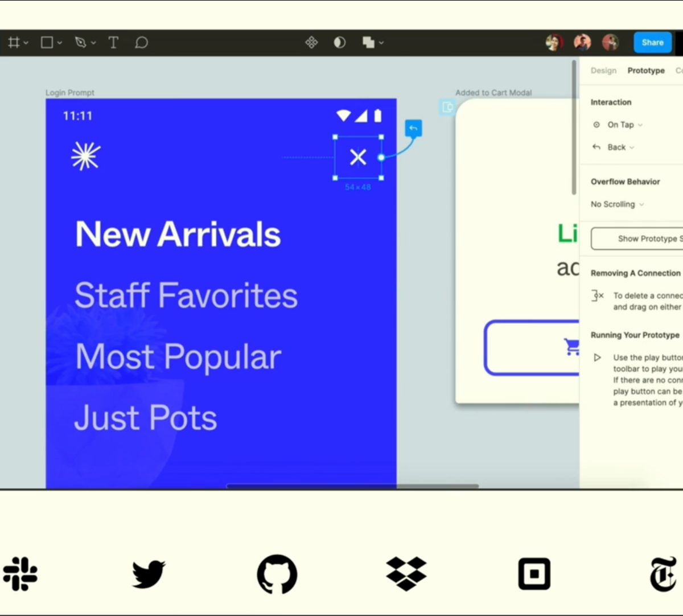Click the Components icon in toolbar
This screenshot has width=683, height=616.
coord(311,43)
